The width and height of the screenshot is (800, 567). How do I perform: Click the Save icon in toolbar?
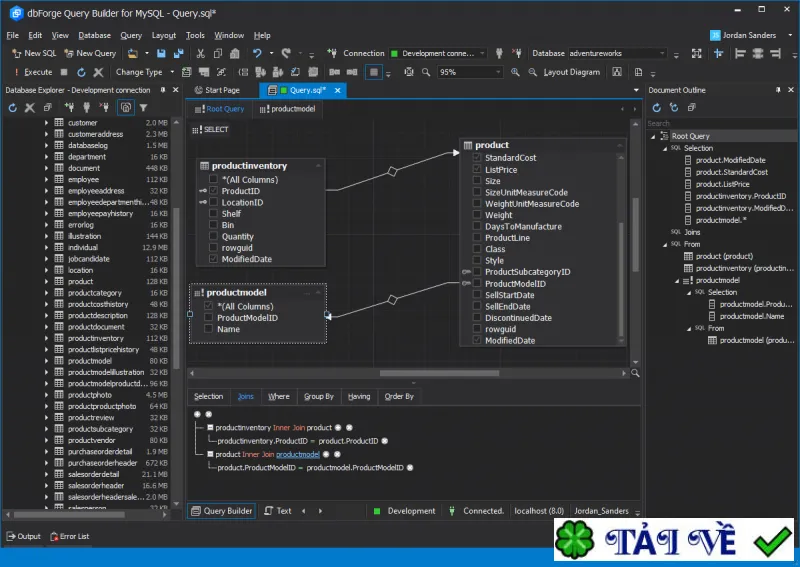pos(161,53)
